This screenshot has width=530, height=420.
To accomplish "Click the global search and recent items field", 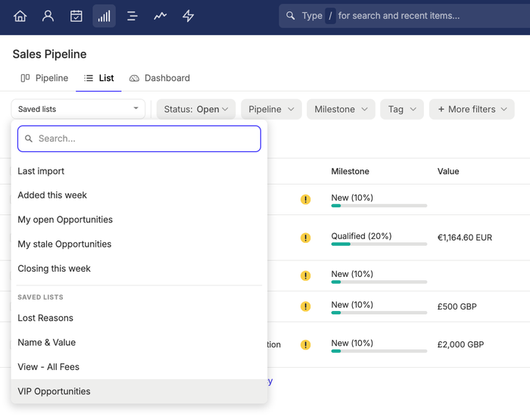I will (x=404, y=16).
